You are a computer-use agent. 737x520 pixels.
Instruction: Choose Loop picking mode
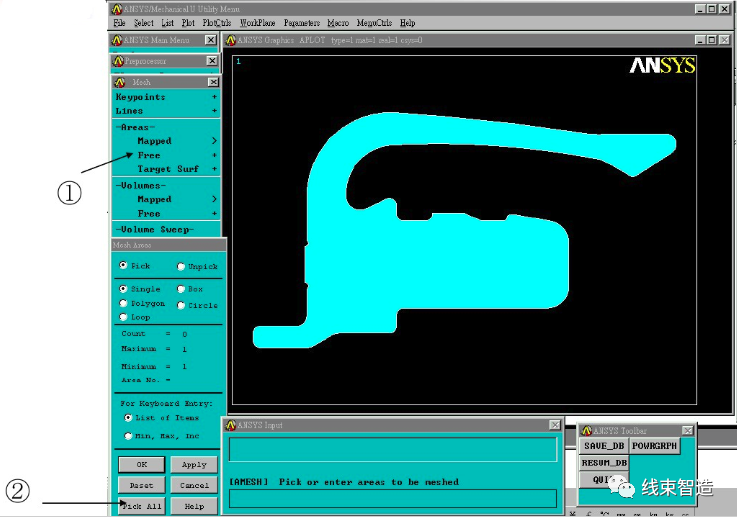(x=123, y=317)
